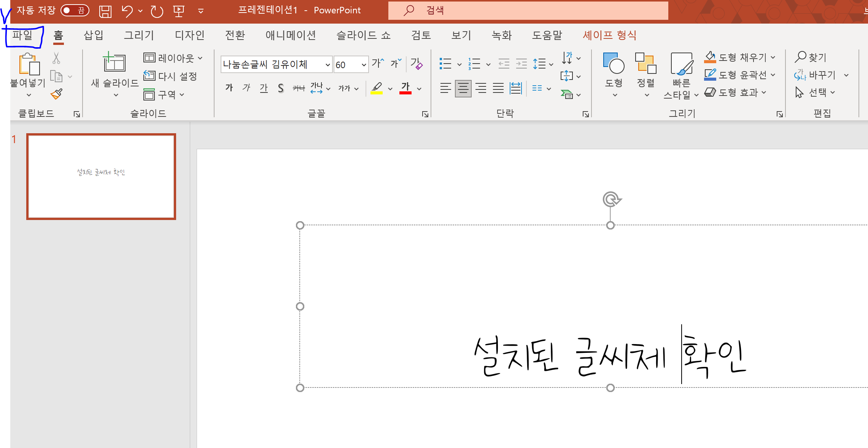Screen dimensions: 868x448
Task: Click the Format Painter brush icon
Action: (x=56, y=94)
